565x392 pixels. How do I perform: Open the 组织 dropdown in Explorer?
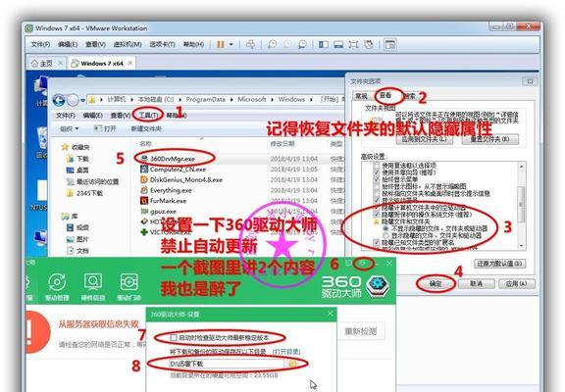[69, 128]
